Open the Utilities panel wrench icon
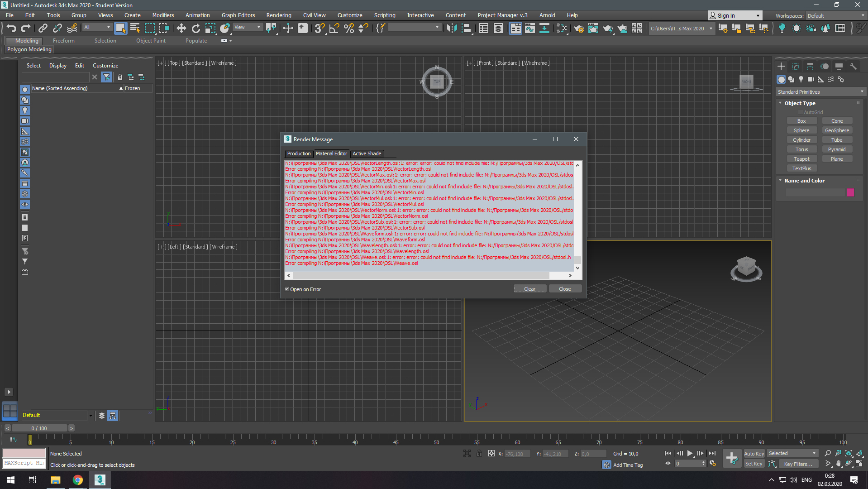This screenshot has width=868, height=489. pyautogui.click(x=853, y=67)
